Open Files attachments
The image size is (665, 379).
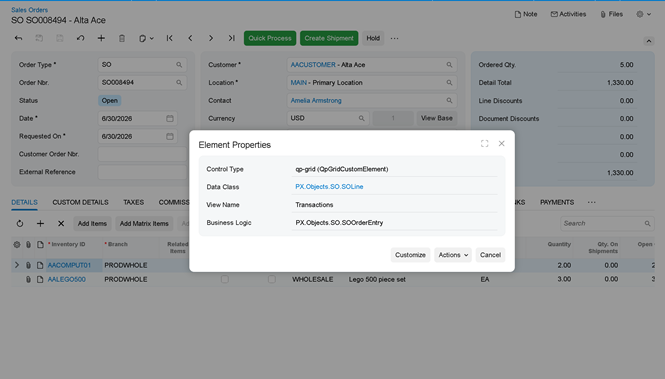click(x=612, y=14)
